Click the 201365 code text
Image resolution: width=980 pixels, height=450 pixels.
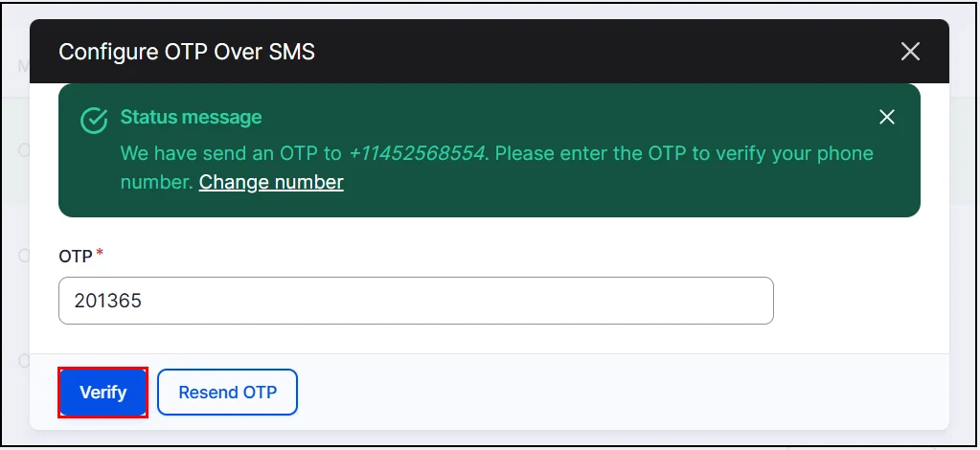[107, 301]
